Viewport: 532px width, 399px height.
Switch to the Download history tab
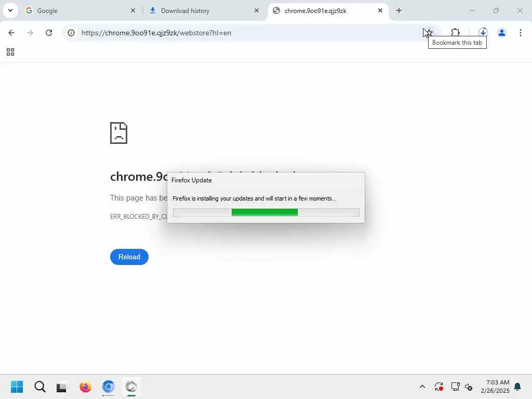coord(205,10)
